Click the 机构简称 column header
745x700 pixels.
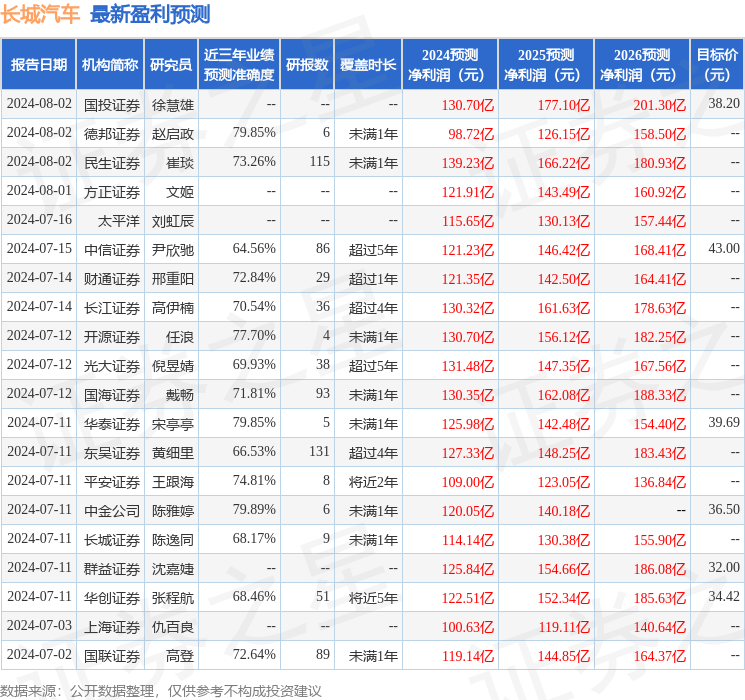[x=110, y=65]
